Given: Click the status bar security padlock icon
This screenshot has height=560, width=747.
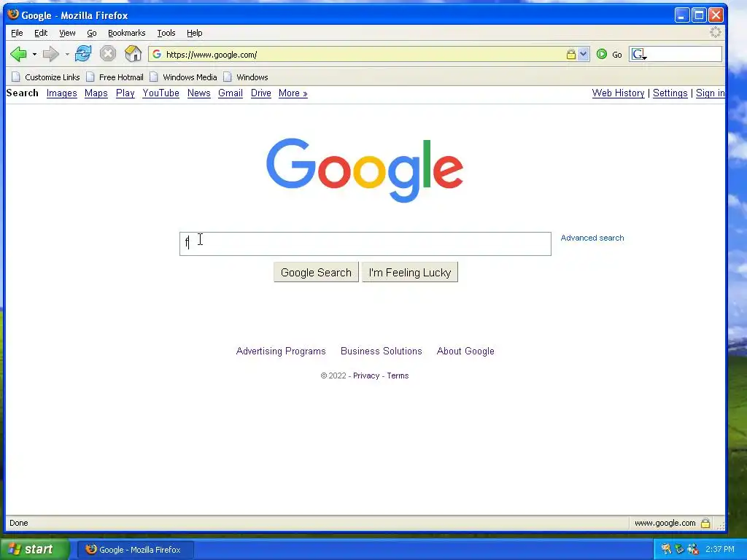Looking at the screenshot, I should (x=705, y=524).
